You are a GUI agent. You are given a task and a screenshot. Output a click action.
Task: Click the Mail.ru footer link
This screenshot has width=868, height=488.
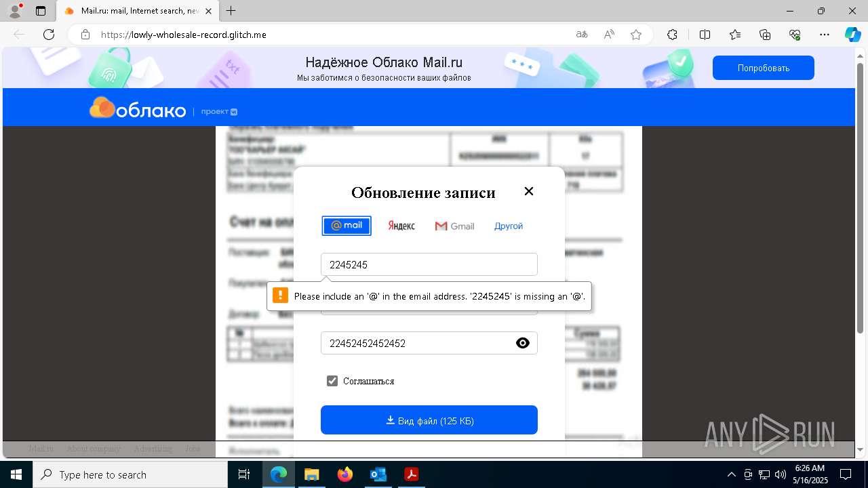point(41,449)
